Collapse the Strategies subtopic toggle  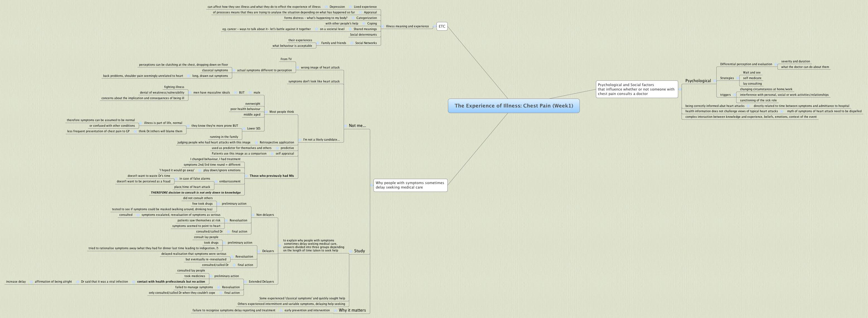click(x=738, y=78)
